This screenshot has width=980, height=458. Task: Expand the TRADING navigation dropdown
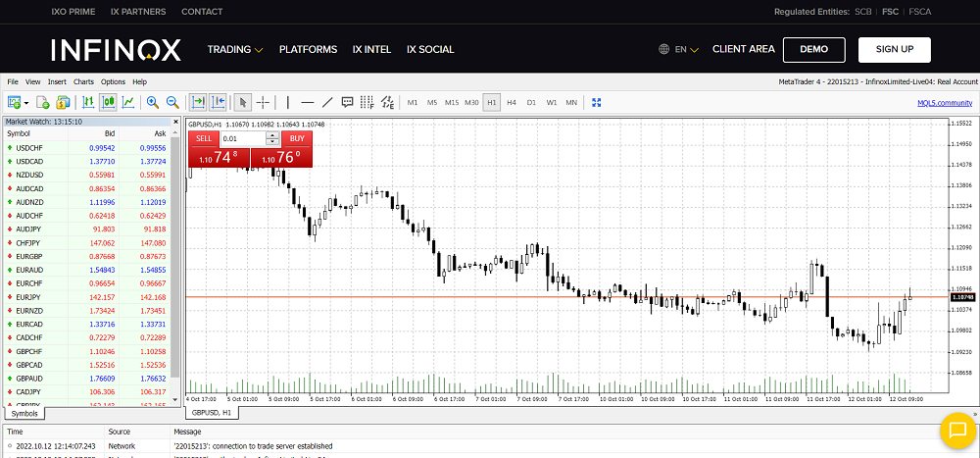coord(235,49)
